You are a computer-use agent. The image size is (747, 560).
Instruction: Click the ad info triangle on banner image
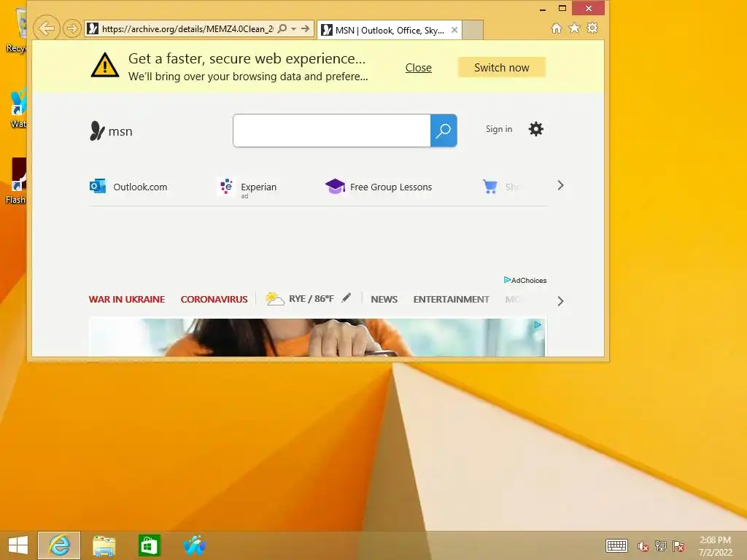(538, 324)
